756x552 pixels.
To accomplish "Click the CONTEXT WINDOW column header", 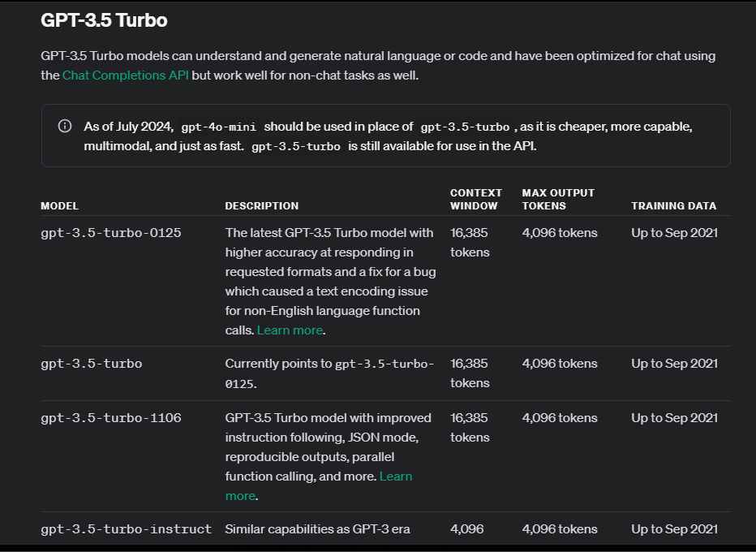I will pyautogui.click(x=476, y=199).
